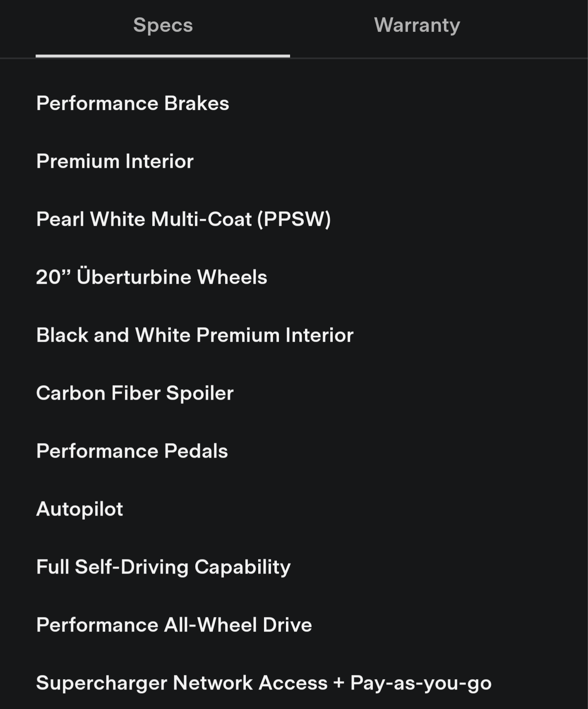
Task: Tap the word Spoiler in Carbon Fiber entry
Action: [199, 393]
